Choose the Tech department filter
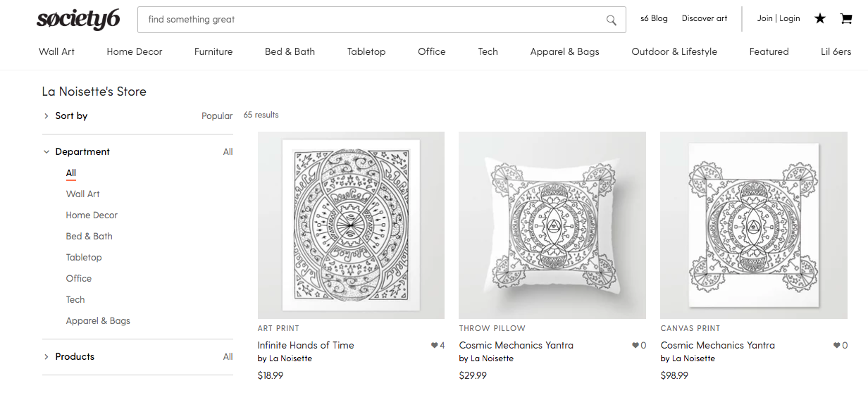 [75, 300]
